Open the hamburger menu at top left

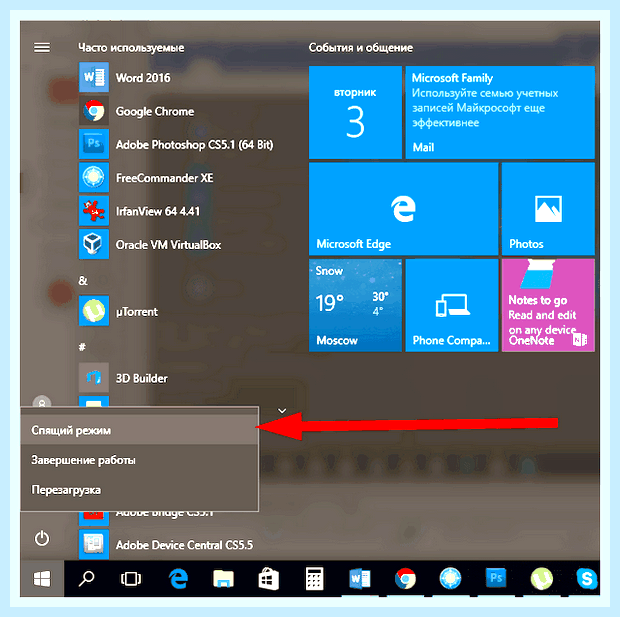[x=42, y=48]
